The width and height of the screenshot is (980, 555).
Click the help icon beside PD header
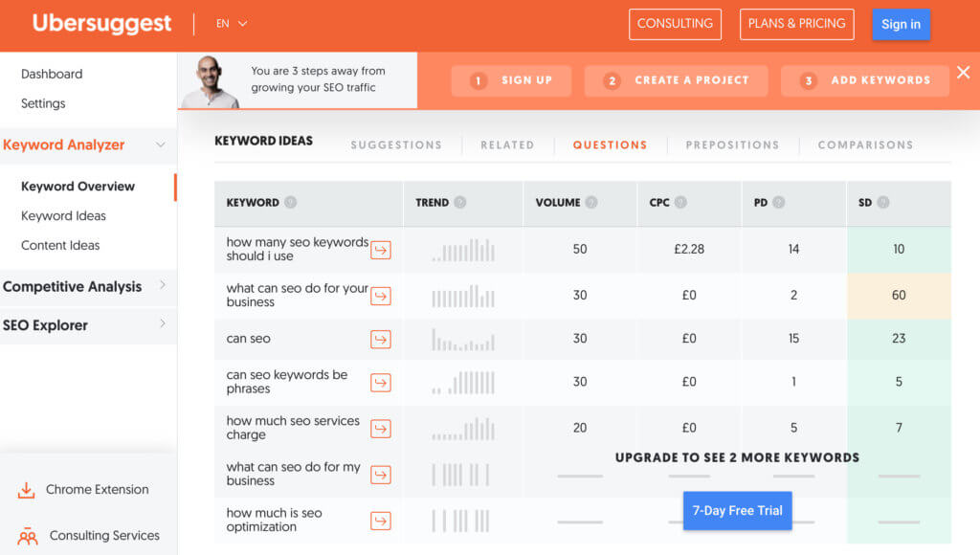[778, 203]
